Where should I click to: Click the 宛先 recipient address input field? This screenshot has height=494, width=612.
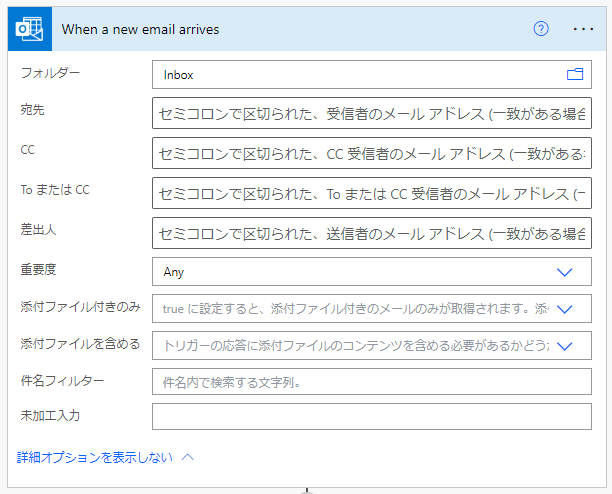click(370, 115)
